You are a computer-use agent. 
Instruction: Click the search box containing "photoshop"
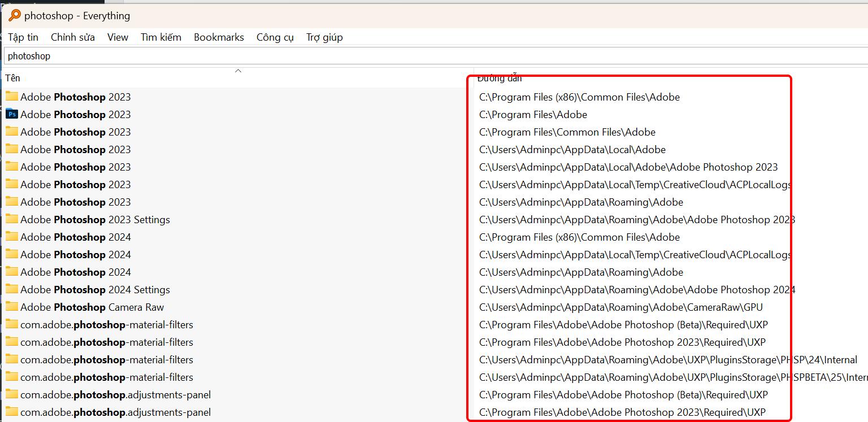pyautogui.click(x=396, y=56)
